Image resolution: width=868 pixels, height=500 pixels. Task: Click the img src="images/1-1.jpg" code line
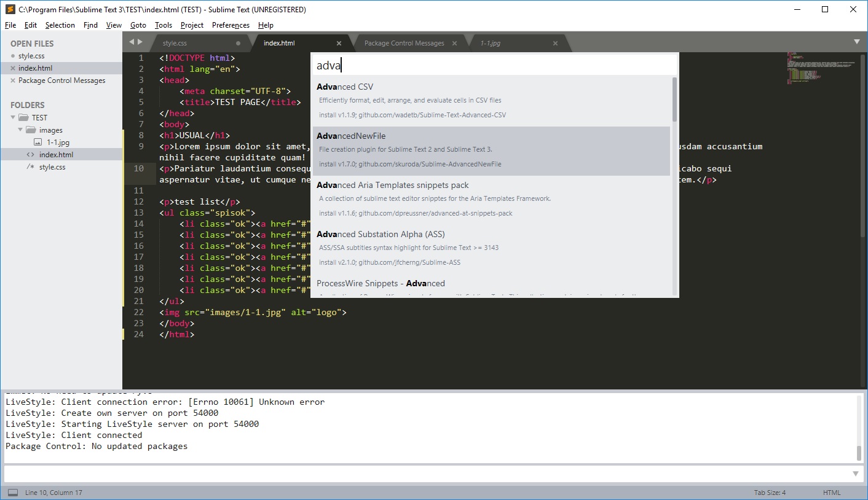click(x=253, y=312)
